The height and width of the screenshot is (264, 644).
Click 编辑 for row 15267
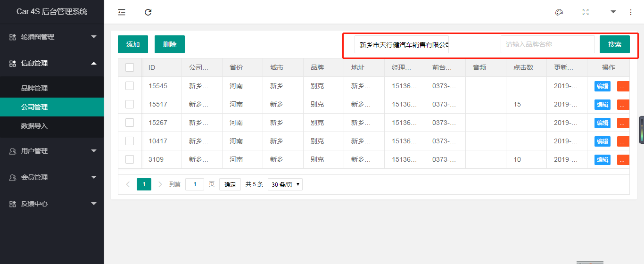click(603, 123)
